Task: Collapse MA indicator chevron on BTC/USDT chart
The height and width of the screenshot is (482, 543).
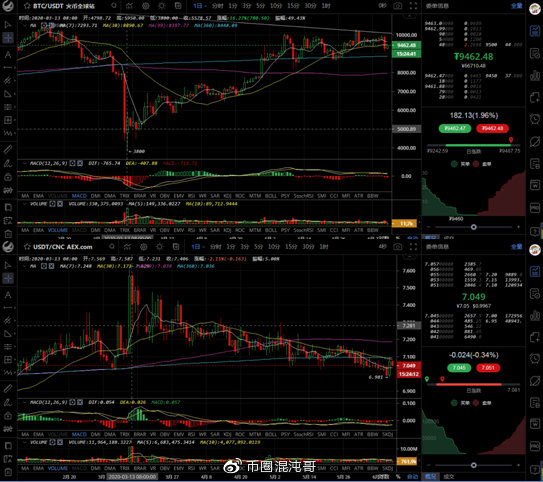Action: [x=25, y=26]
